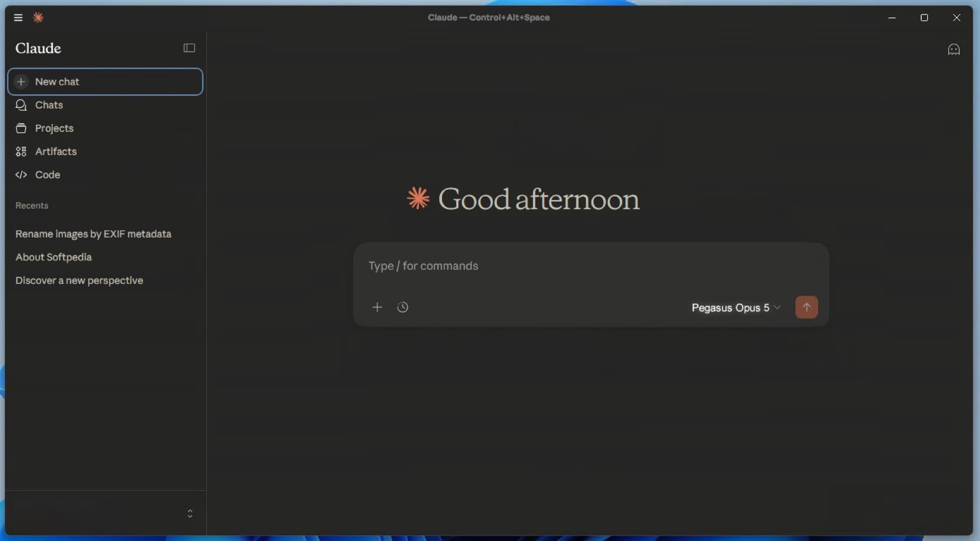Viewport: 980px width, 541px height.
Task: Open recent chat Rename images by EXIF metadata
Action: pyautogui.click(x=93, y=234)
